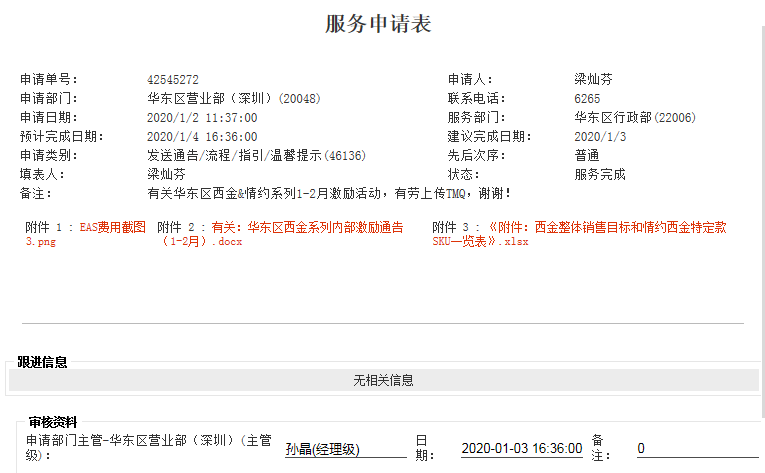Click the vertical scrollbar on the right
This screenshot has height=473, width=765.
[x=761, y=200]
